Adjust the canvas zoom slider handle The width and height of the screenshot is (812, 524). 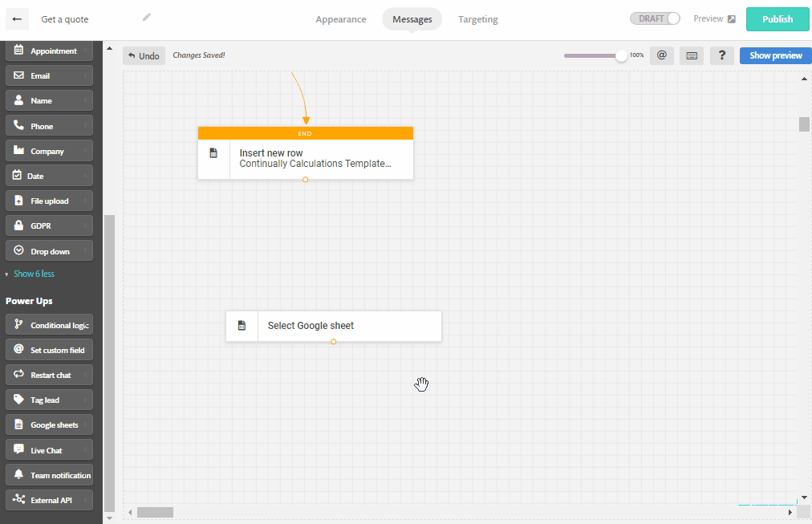pyautogui.click(x=621, y=56)
